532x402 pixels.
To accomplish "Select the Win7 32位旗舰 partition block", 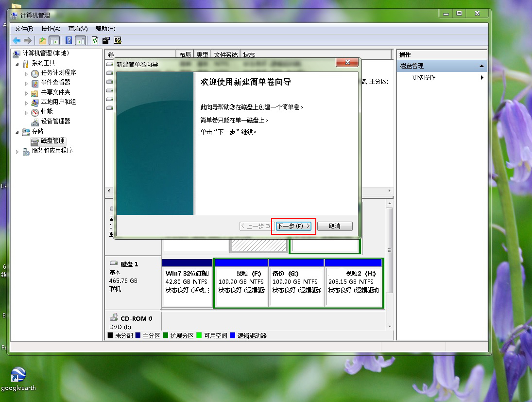I will [187, 282].
